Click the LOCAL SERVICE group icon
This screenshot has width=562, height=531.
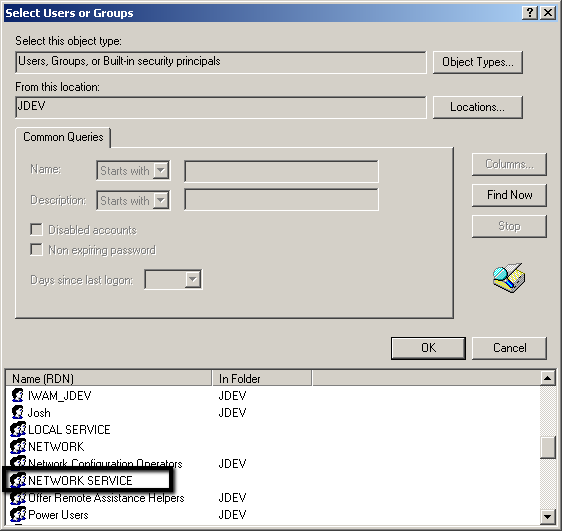coord(18,429)
